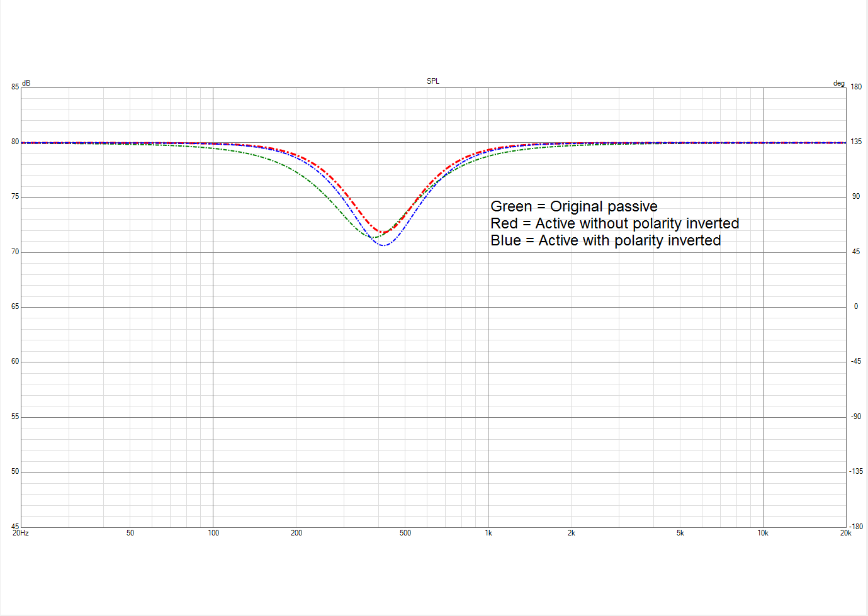Click the 20Hz frequency axis label
868x616 pixels.
[21, 533]
